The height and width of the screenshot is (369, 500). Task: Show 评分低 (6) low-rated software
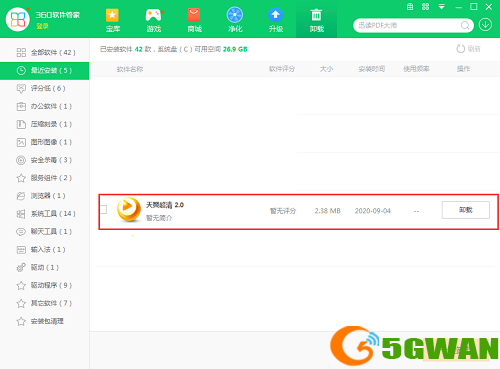[x=45, y=88]
